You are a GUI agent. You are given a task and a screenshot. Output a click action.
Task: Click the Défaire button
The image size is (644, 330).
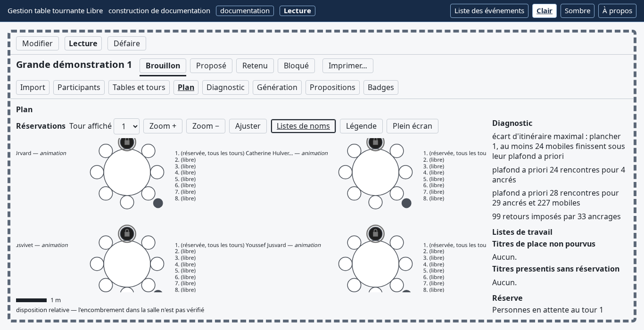point(127,43)
